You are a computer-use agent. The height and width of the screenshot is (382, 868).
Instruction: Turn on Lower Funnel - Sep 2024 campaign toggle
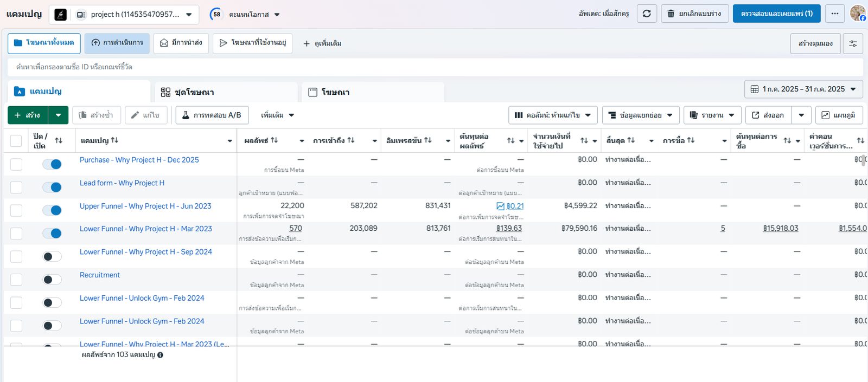tap(52, 256)
